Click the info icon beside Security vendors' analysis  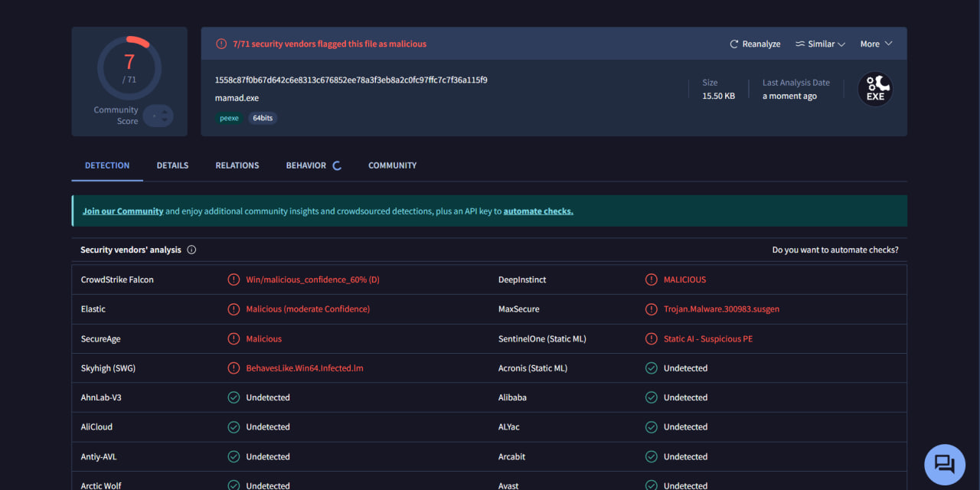191,250
